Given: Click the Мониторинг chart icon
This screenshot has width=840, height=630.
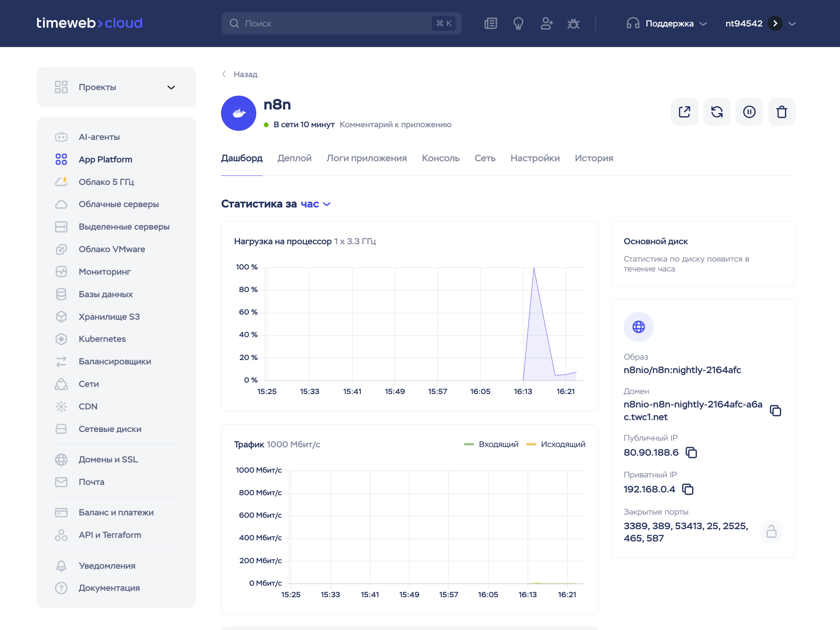Looking at the screenshot, I should [61, 272].
